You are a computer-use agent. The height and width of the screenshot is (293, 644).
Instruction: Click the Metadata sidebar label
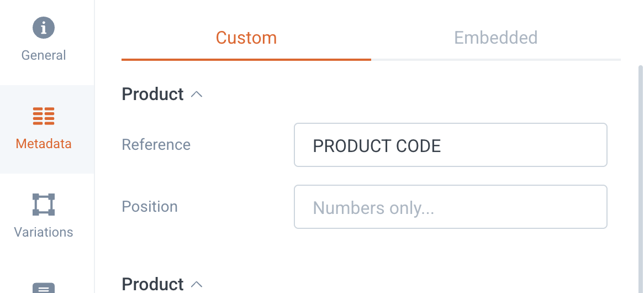pyautogui.click(x=44, y=144)
